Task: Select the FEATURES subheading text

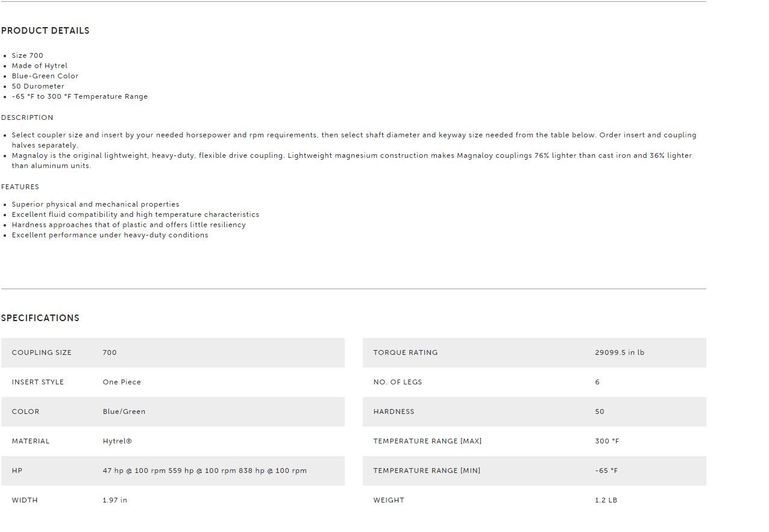Action: point(20,187)
